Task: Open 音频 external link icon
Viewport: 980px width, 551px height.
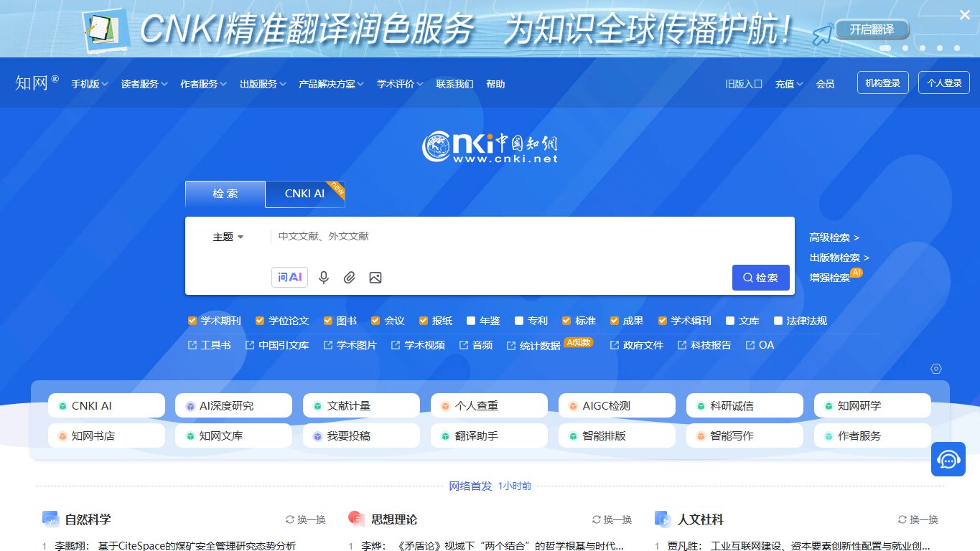Action: (464, 345)
